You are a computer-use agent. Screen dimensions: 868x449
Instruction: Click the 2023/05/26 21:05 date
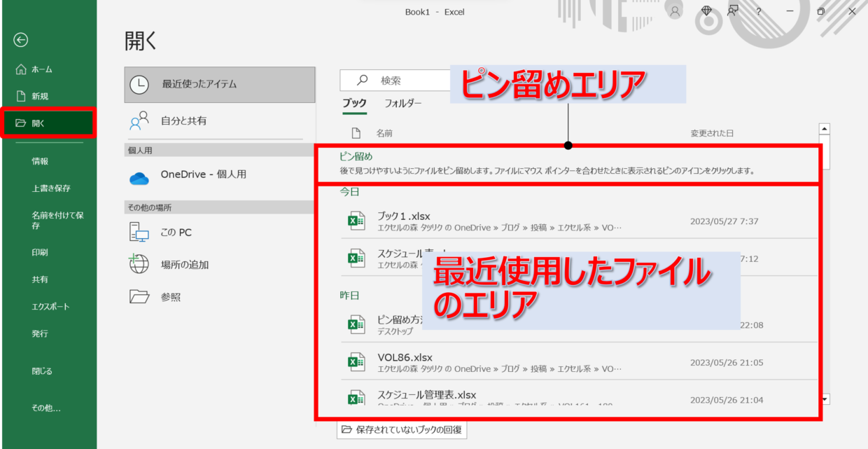(727, 363)
